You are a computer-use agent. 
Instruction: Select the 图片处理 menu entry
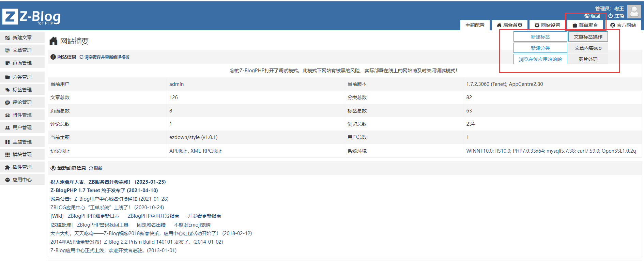tap(588, 59)
